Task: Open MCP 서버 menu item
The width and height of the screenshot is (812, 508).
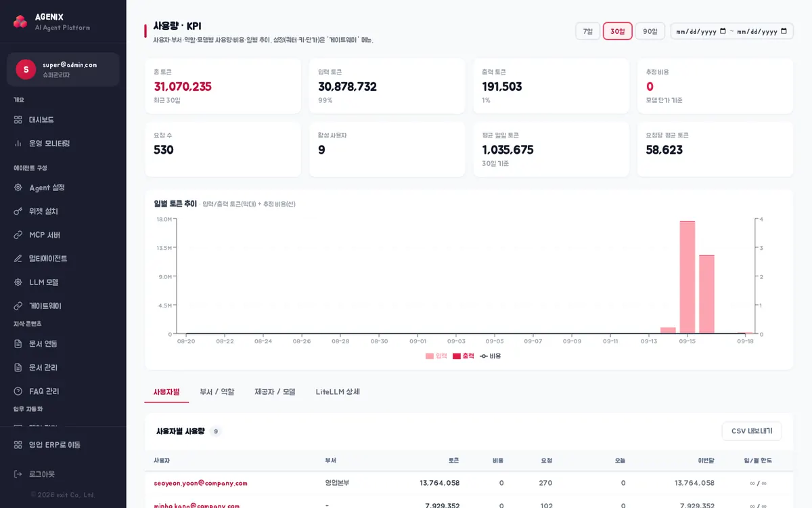Action: coord(63,235)
